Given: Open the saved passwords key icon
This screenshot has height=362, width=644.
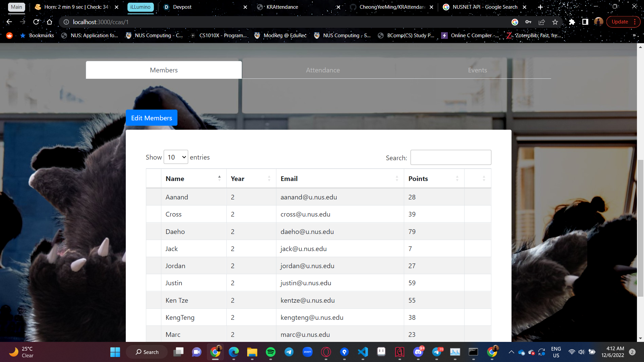Looking at the screenshot, I should pyautogui.click(x=528, y=22).
